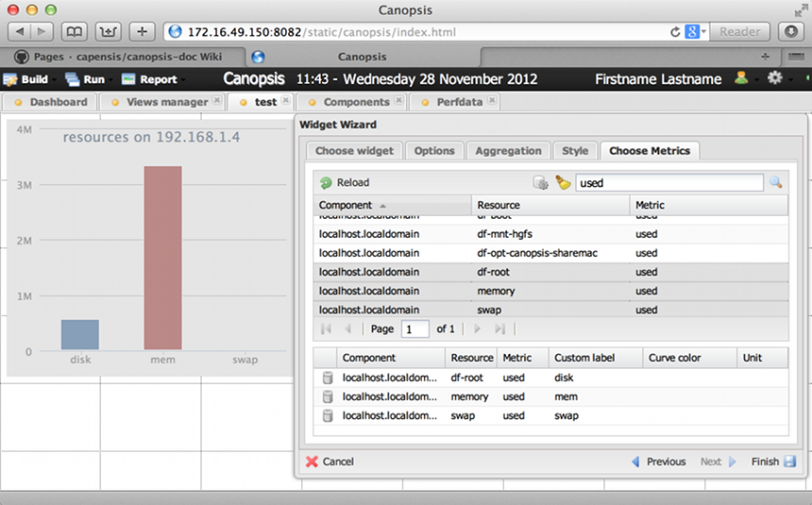This screenshot has height=505, width=812.
Task: Click the user profile icon
Action: 741,78
